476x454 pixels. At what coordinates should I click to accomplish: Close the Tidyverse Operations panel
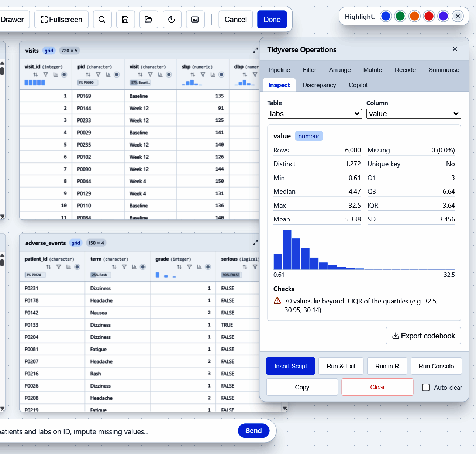click(455, 49)
